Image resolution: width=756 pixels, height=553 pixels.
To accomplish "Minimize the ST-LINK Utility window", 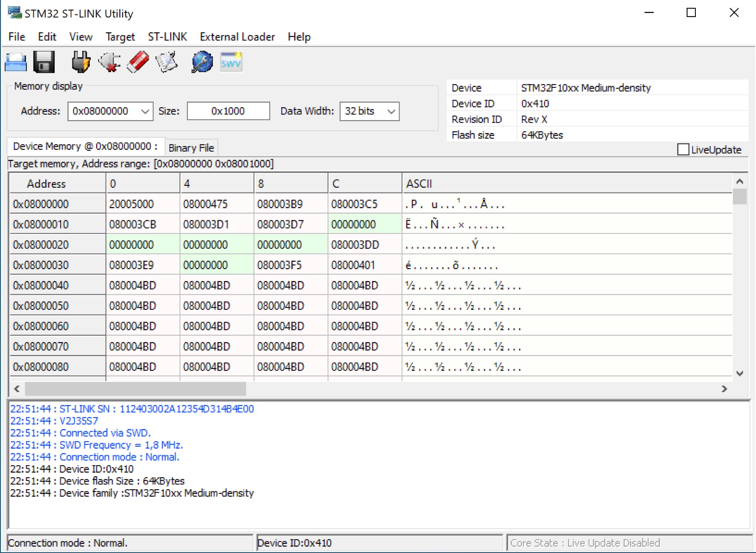I will click(649, 13).
